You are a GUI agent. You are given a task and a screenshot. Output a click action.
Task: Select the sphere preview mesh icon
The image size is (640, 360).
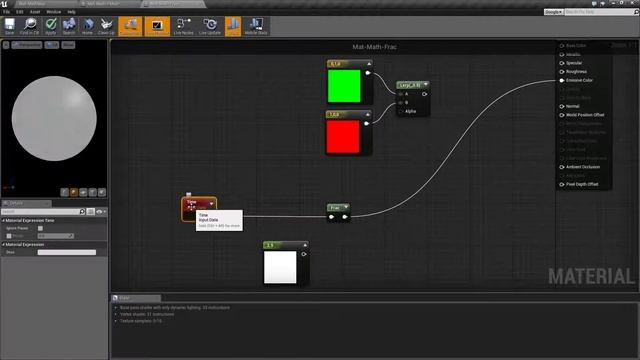click(x=74, y=192)
